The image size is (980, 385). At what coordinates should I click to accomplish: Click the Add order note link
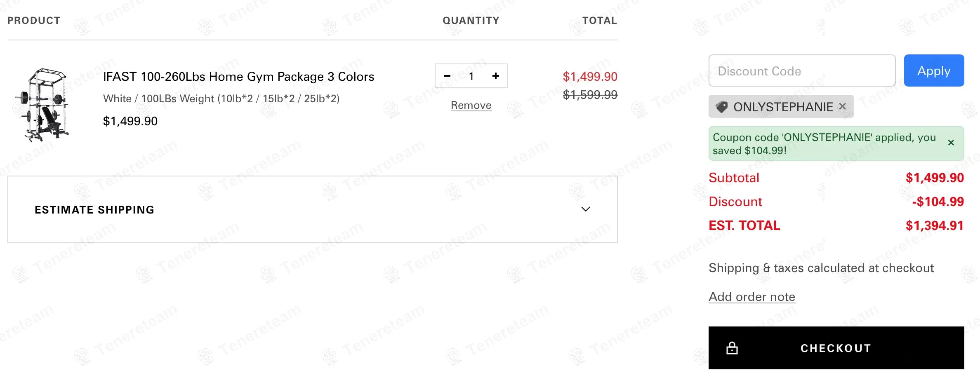[x=751, y=297]
